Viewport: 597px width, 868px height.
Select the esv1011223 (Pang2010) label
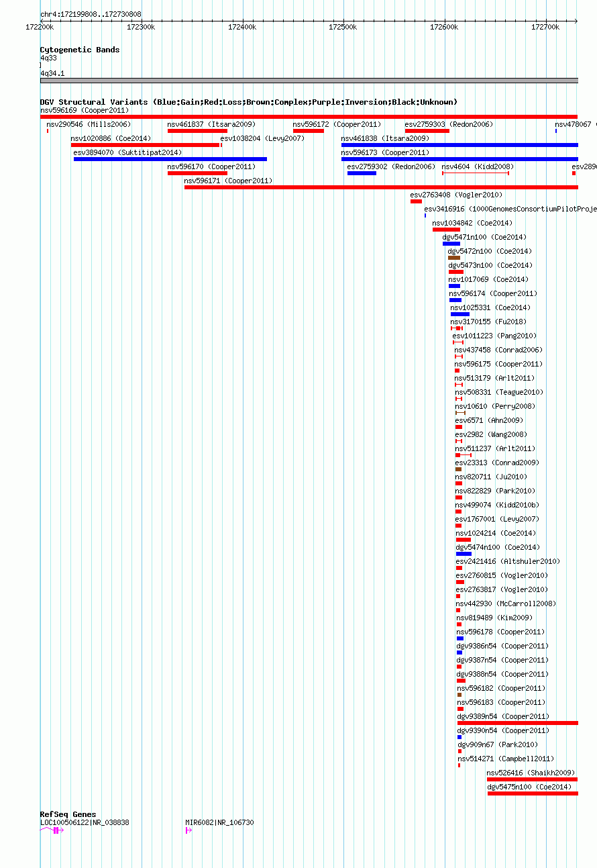[494, 336]
